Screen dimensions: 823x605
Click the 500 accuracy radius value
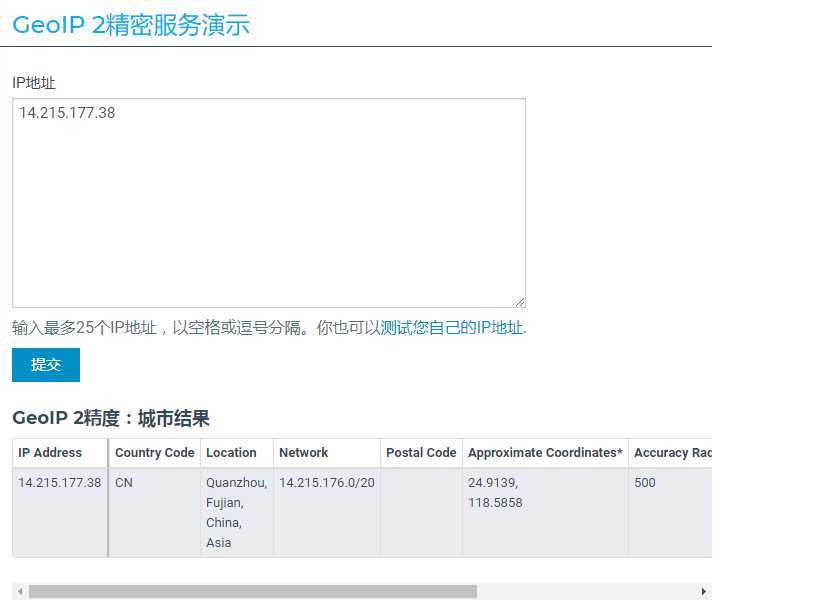click(645, 483)
